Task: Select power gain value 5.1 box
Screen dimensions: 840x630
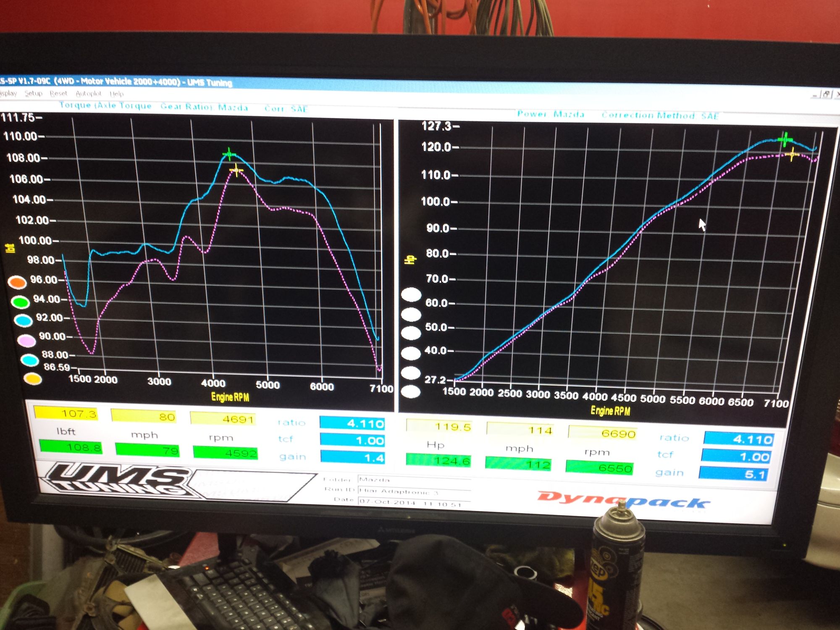Action: pos(733,474)
